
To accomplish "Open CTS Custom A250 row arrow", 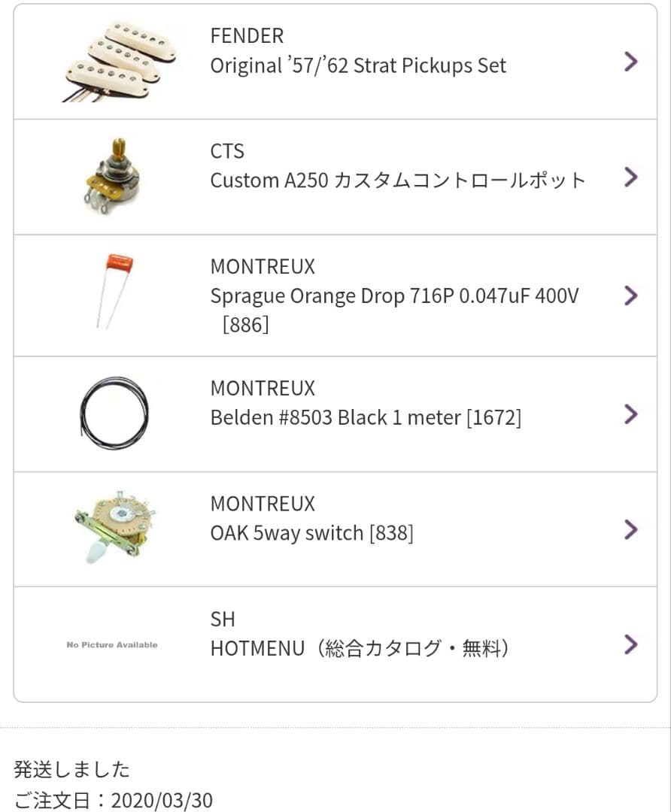I will click(x=631, y=177).
